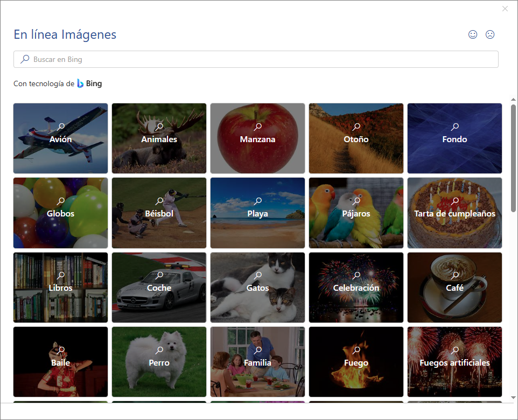The height and width of the screenshot is (420, 518).
Task: Choose the Globos balloons thumbnail
Action: point(60,213)
